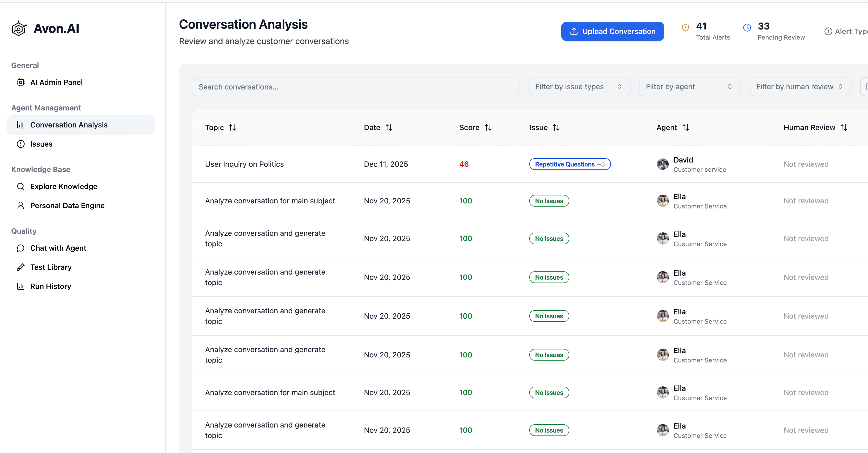Screen dimensions: 868x453
Task: Open the Filter by human review dropdown
Action: point(800,87)
